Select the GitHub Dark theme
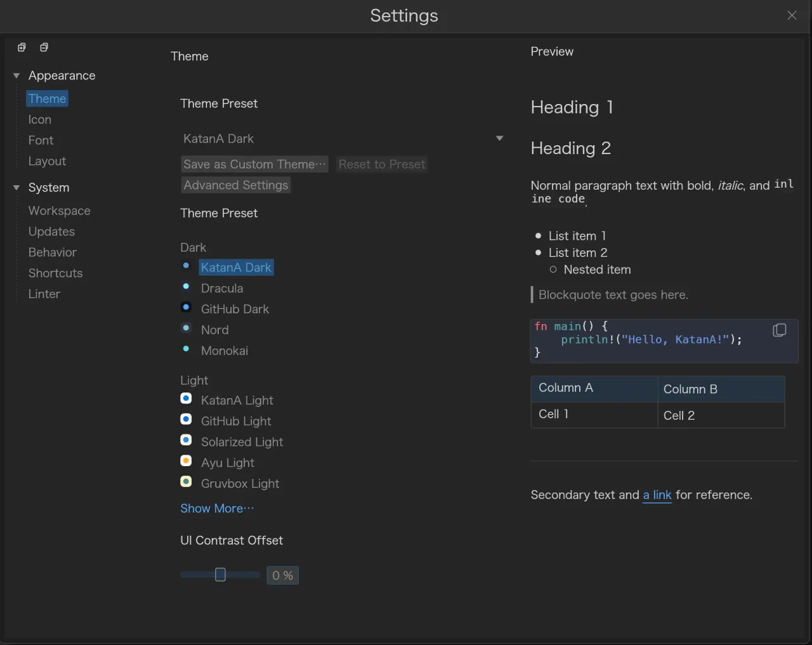812x645 pixels. (x=235, y=309)
